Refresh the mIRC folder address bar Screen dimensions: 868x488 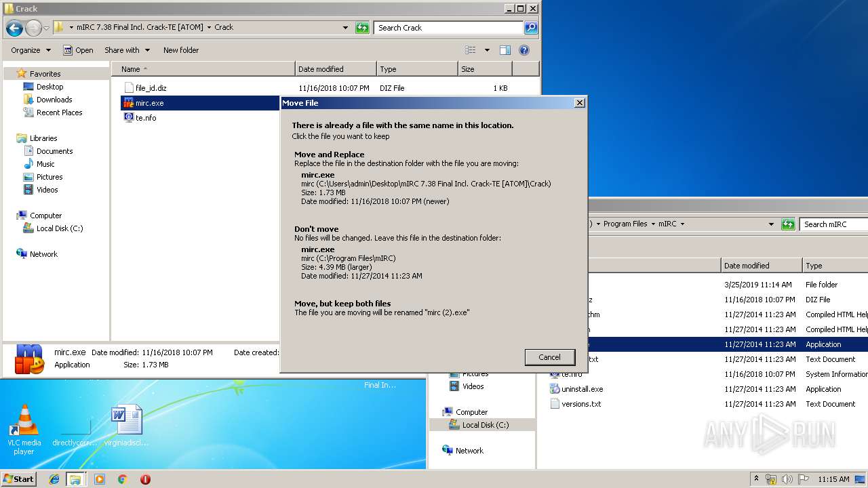(788, 224)
